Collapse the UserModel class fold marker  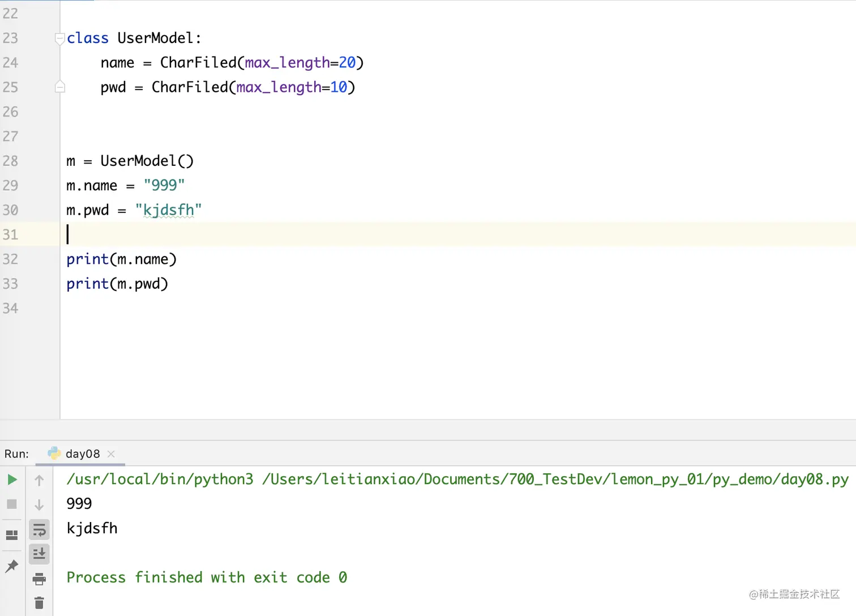[59, 38]
